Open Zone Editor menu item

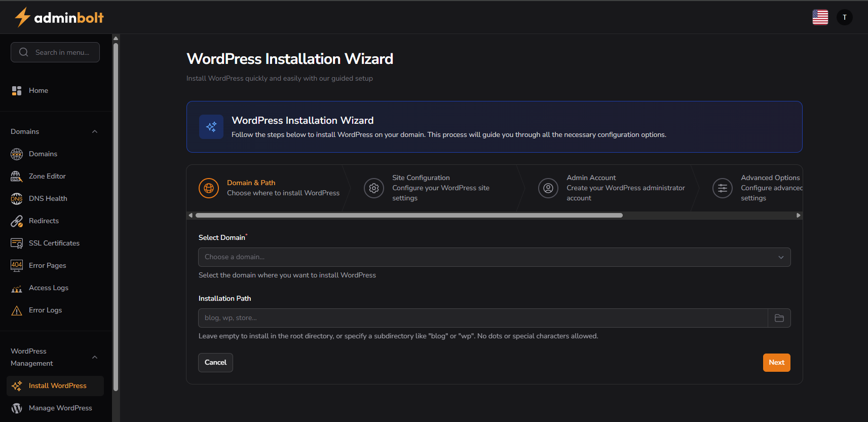[55, 176]
